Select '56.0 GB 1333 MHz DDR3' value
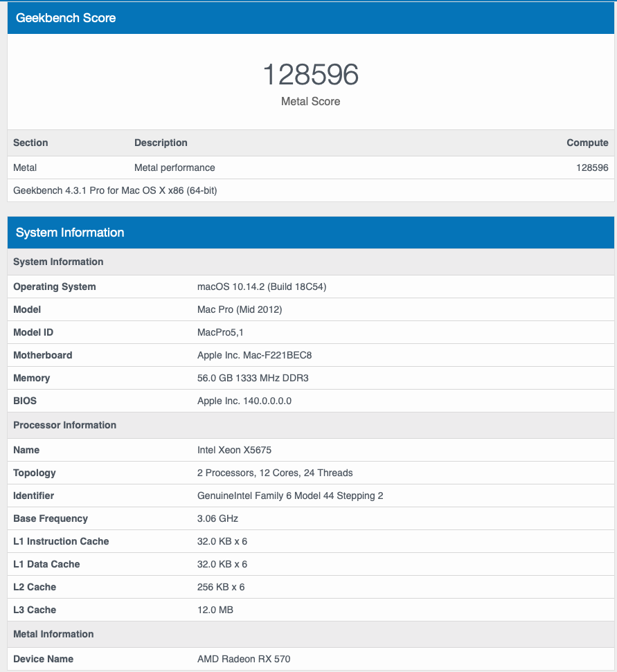617x672 pixels. (253, 378)
